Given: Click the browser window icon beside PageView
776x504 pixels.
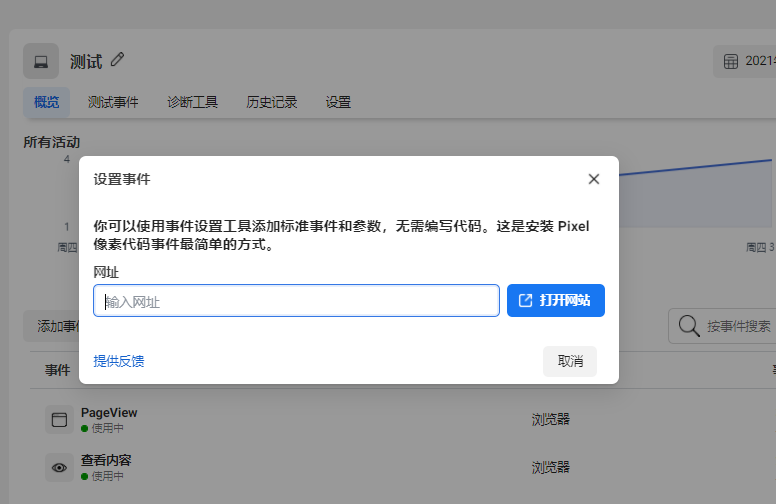Looking at the screenshot, I should [x=59, y=419].
